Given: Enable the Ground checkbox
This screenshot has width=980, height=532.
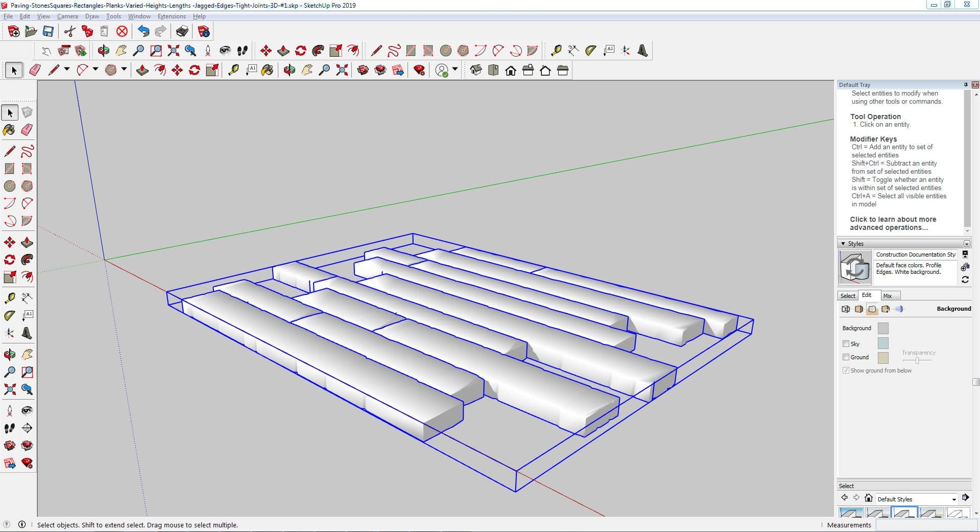Looking at the screenshot, I should pos(846,357).
